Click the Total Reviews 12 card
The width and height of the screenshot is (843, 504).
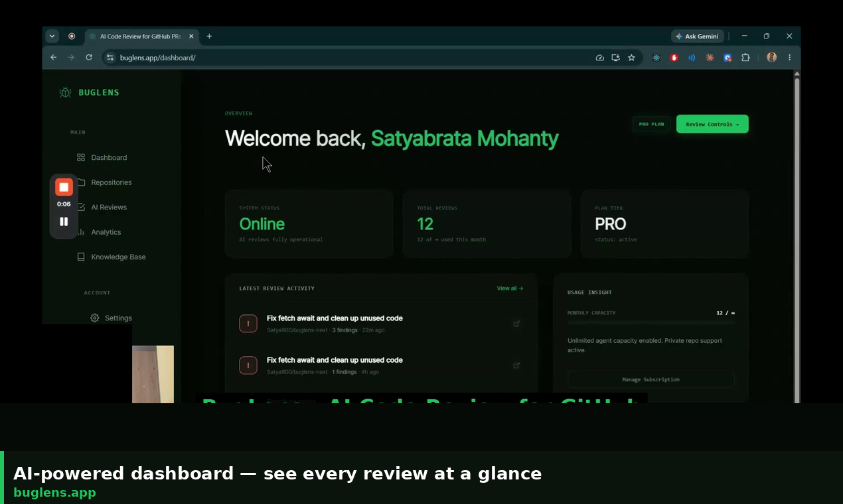(487, 223)
